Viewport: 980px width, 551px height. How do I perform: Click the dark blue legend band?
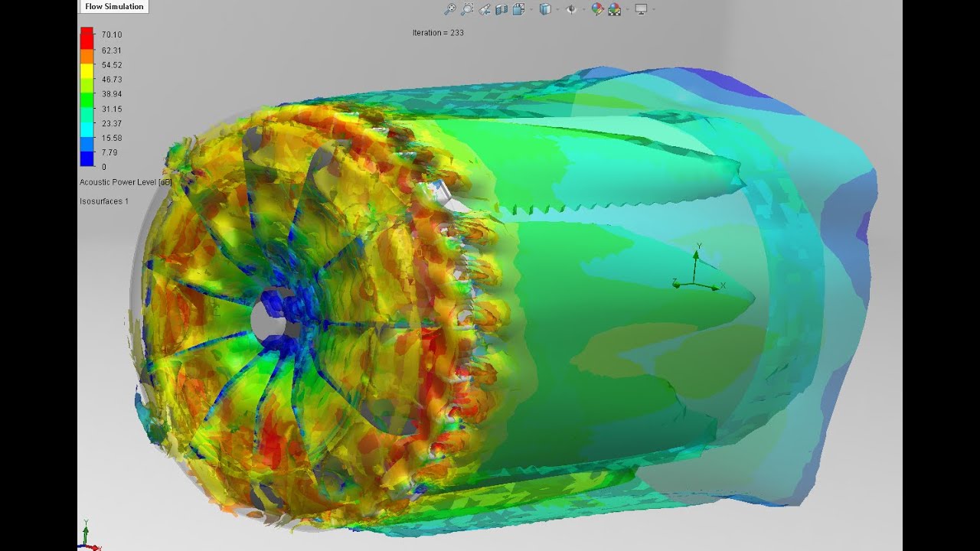pos(87,159)
